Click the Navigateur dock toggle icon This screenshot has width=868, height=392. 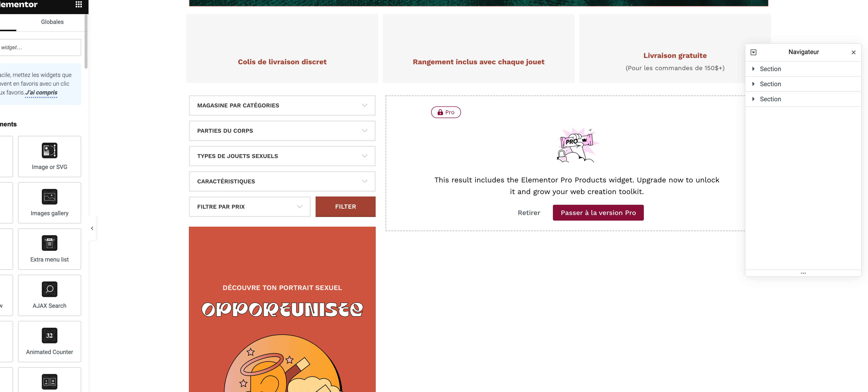click(x=753, y=52)
